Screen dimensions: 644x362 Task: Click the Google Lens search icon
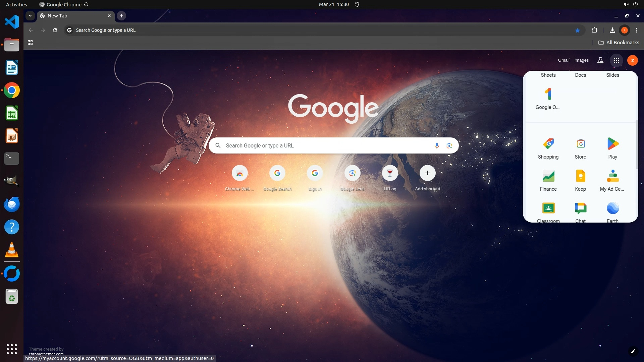click(449, 145)
